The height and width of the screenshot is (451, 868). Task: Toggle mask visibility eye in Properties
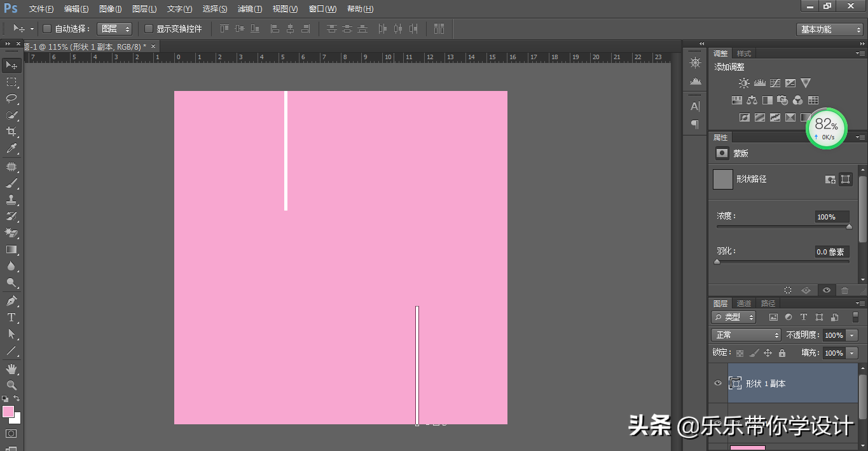[827, 290]
